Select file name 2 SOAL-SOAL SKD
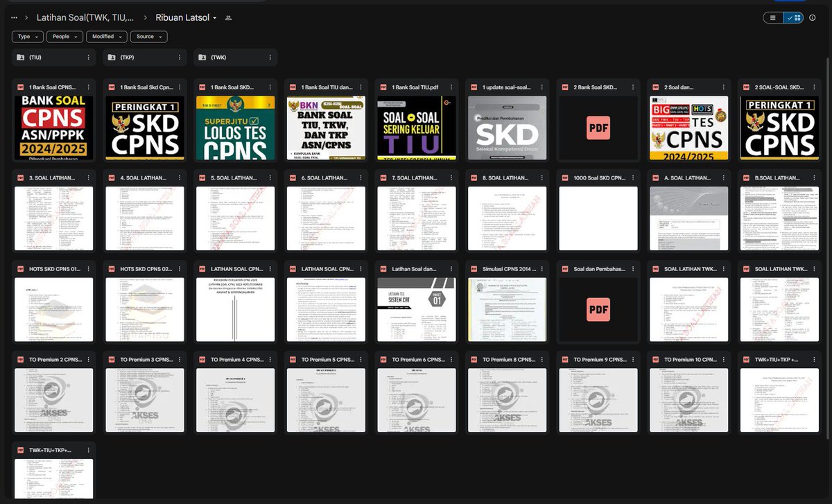This screenshot has width=832, height=504. (781, 87)
